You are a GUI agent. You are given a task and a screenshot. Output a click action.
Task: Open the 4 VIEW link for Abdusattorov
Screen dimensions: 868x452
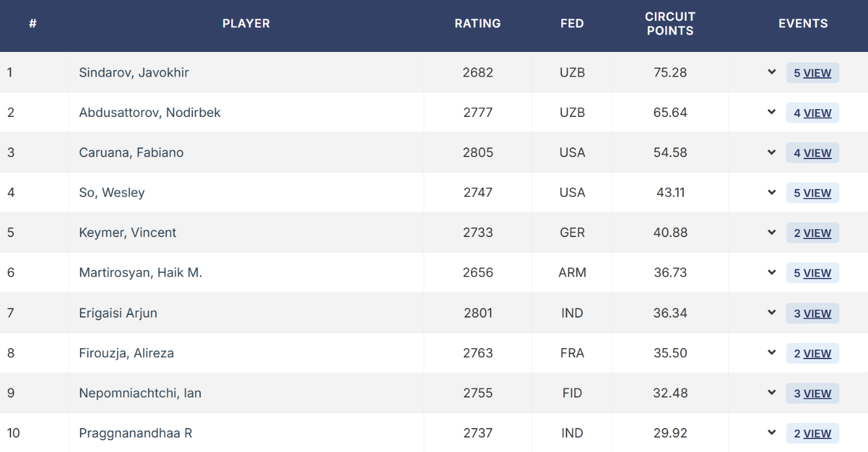(812, 113)
